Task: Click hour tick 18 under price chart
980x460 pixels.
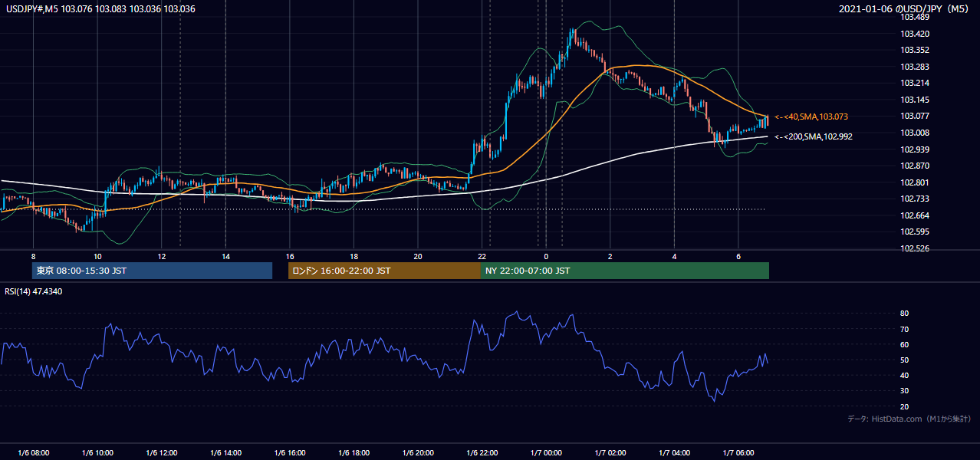Action: pos(354,256)
